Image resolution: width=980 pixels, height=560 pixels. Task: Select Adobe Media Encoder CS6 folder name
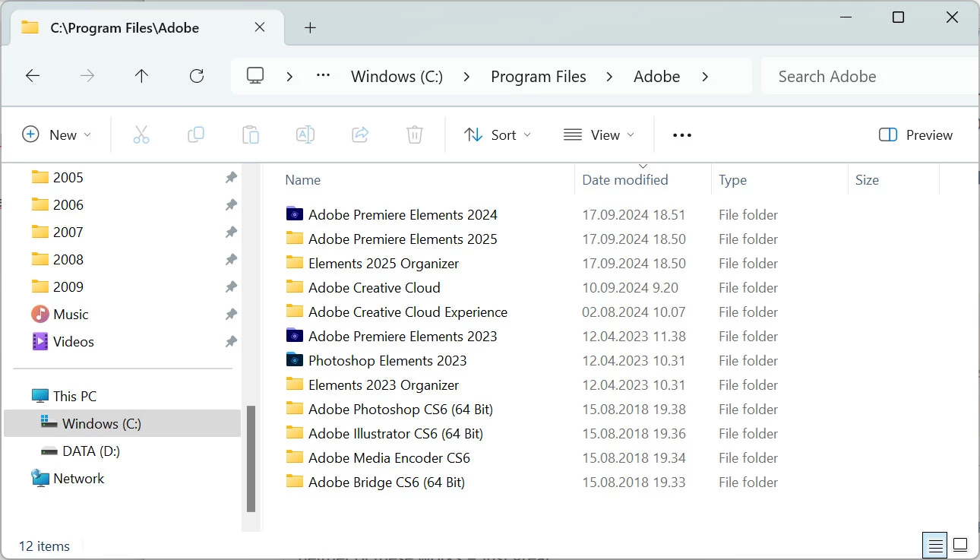[x=389, y=457]
